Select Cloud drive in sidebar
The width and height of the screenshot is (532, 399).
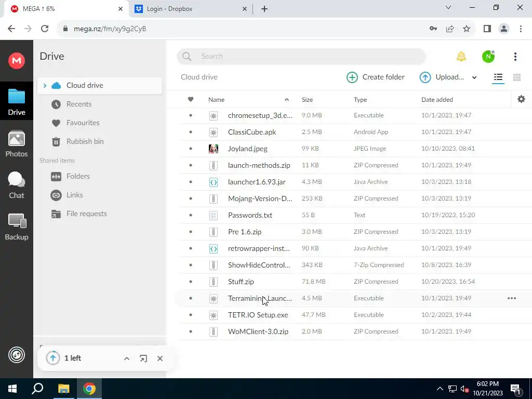pos(100,86)
